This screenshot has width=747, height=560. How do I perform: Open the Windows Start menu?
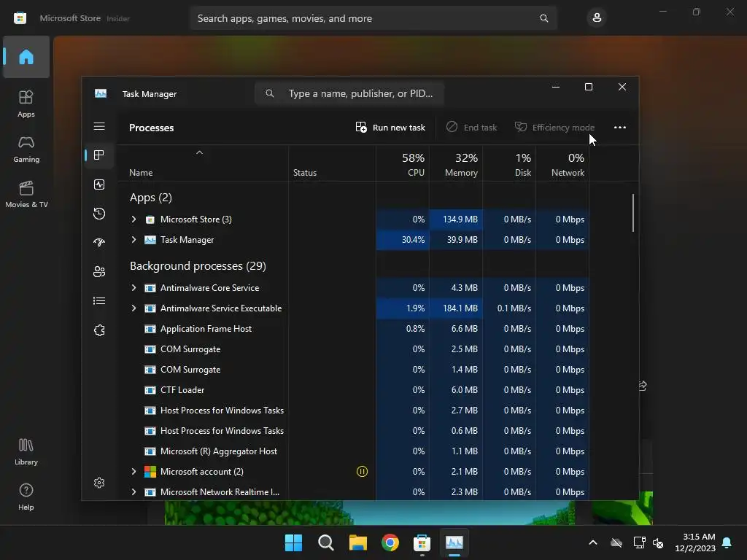point(293,542)
